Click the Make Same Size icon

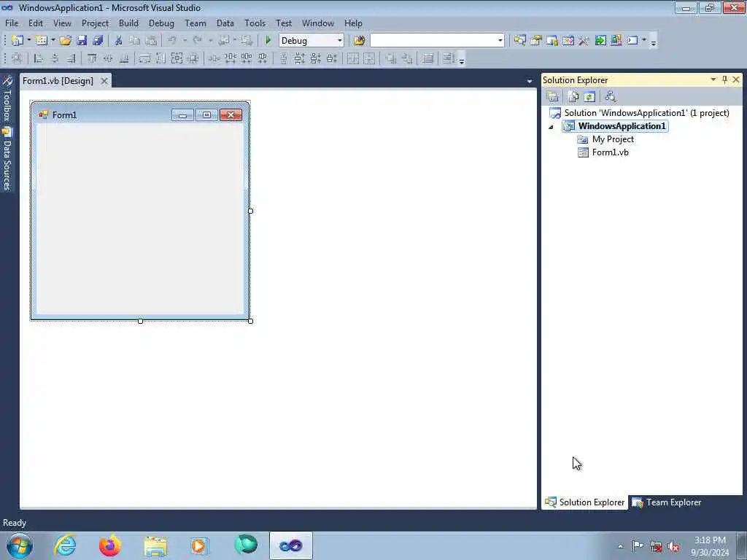point(177,58)
